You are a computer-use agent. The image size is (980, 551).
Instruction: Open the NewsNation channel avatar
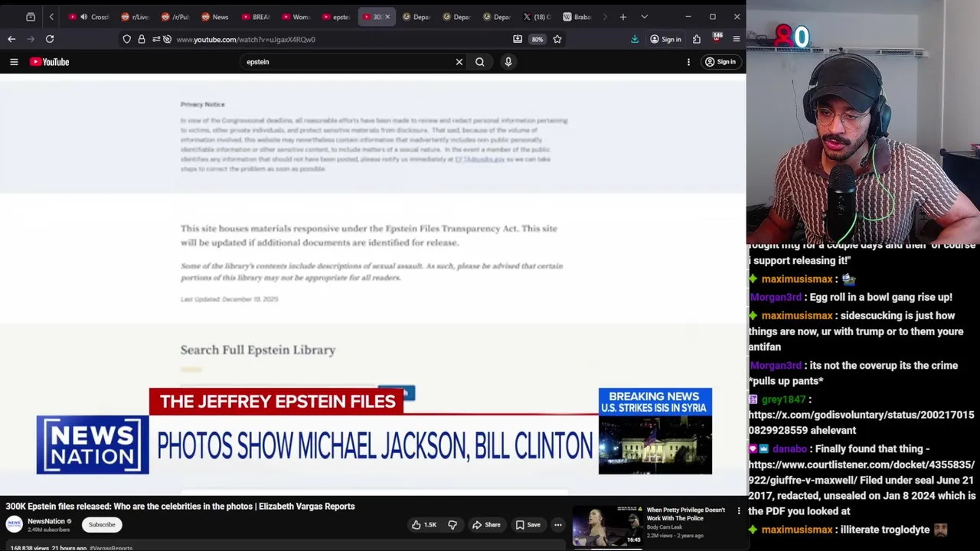click(14, 524)
